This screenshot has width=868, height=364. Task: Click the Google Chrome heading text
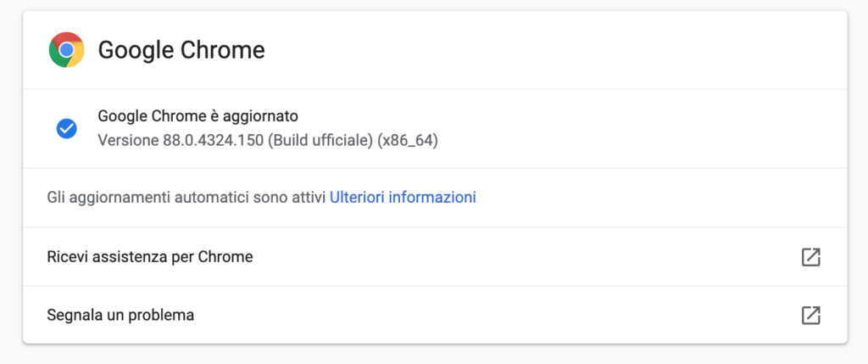point(181,50)
